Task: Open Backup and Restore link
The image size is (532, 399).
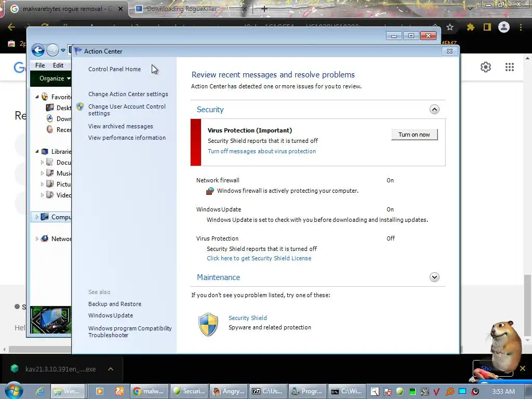Action: point(115,304)
